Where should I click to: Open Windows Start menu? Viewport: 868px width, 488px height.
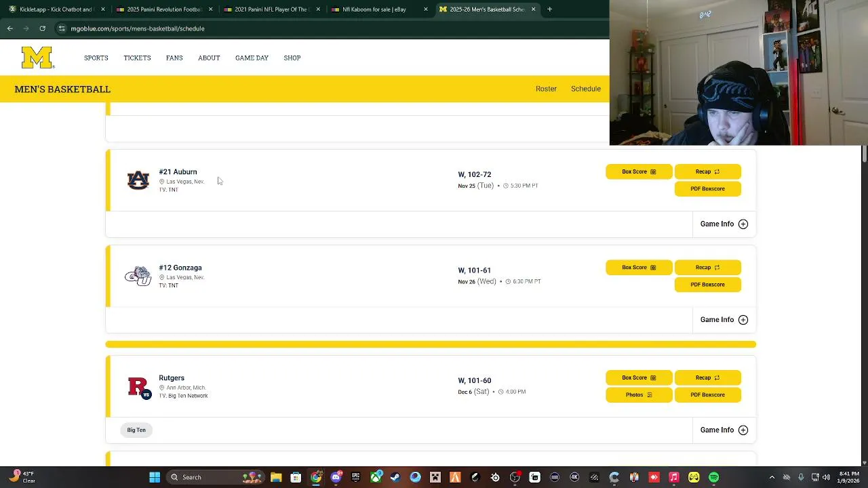coord(155,477)
